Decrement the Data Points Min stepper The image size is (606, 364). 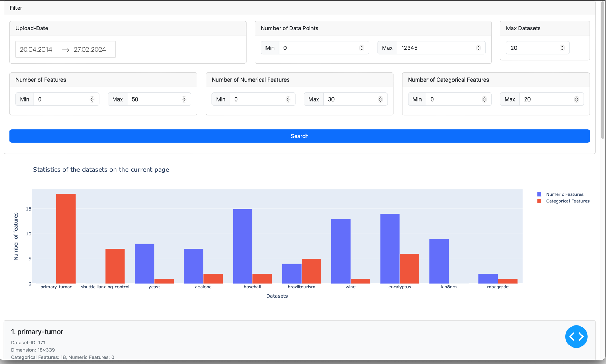click(362, 49)
